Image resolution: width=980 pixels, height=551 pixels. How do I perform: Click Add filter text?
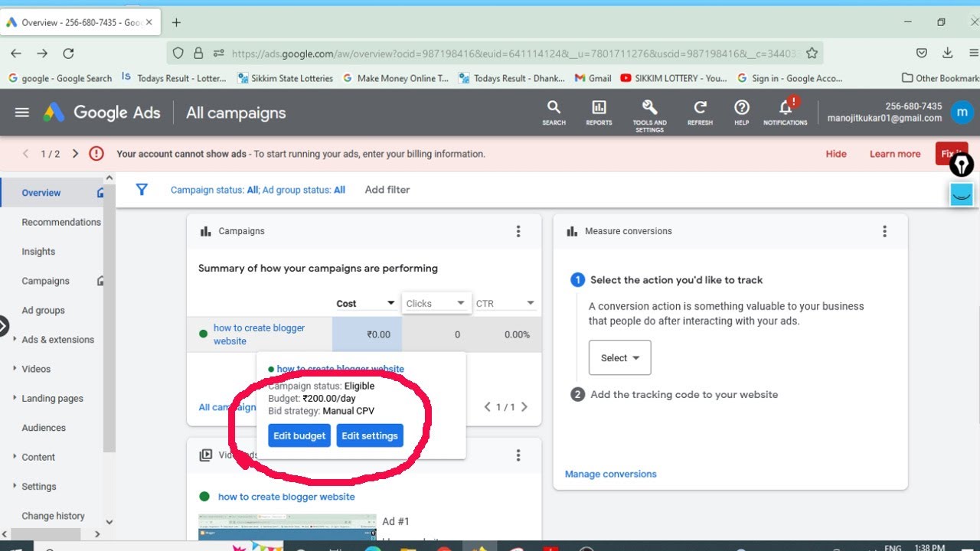[x=387, y=190]
